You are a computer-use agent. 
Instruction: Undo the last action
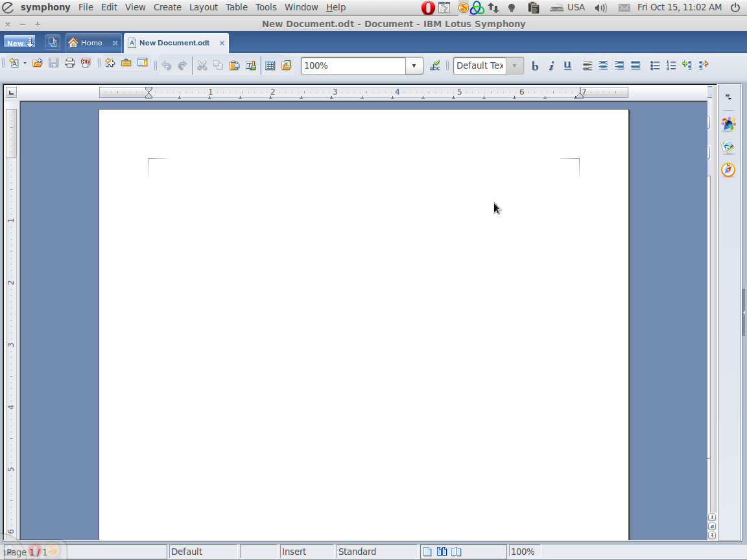[167, 65]
